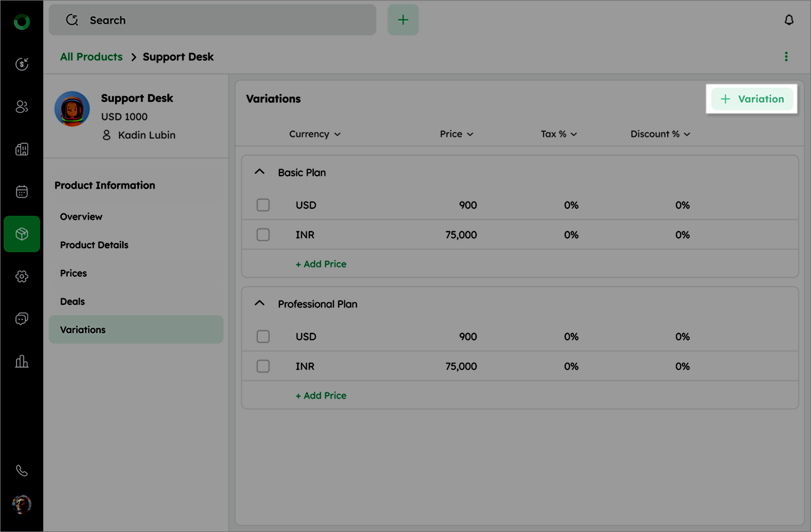Open the contacts icon in sidebar
Screen dimensions: 811x532
click(22, 107)
